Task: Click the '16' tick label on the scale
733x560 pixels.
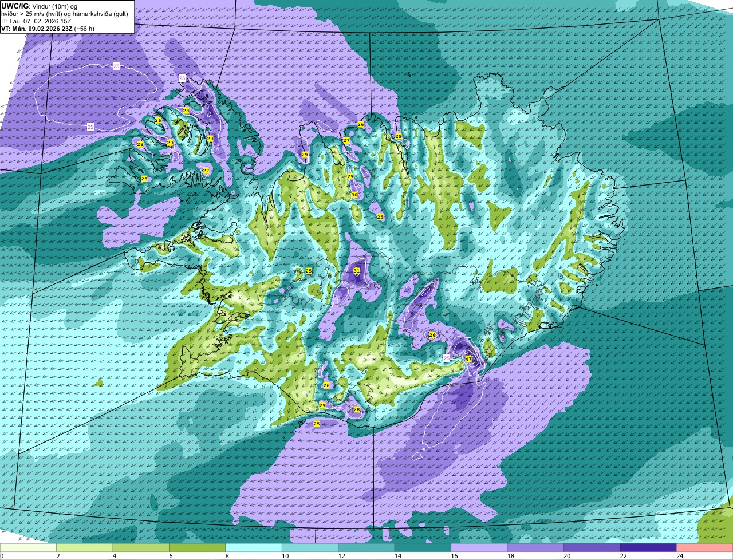Action: coord(454,556)
